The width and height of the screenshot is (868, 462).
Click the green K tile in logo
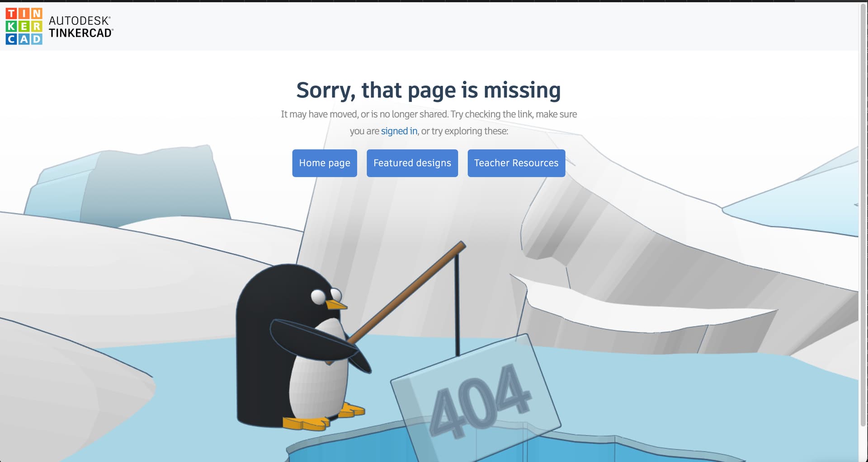point(11,26)
